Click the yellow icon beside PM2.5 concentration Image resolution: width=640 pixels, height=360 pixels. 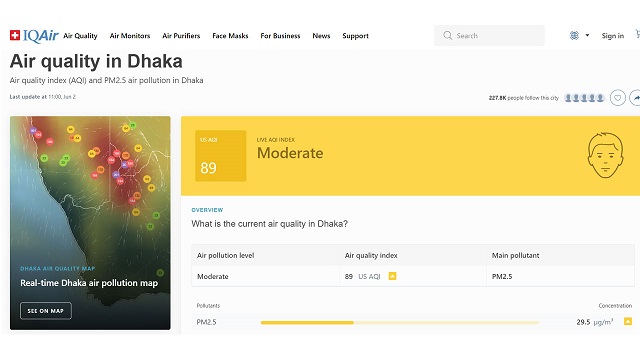pyautogui.click(x=628, y=322)
